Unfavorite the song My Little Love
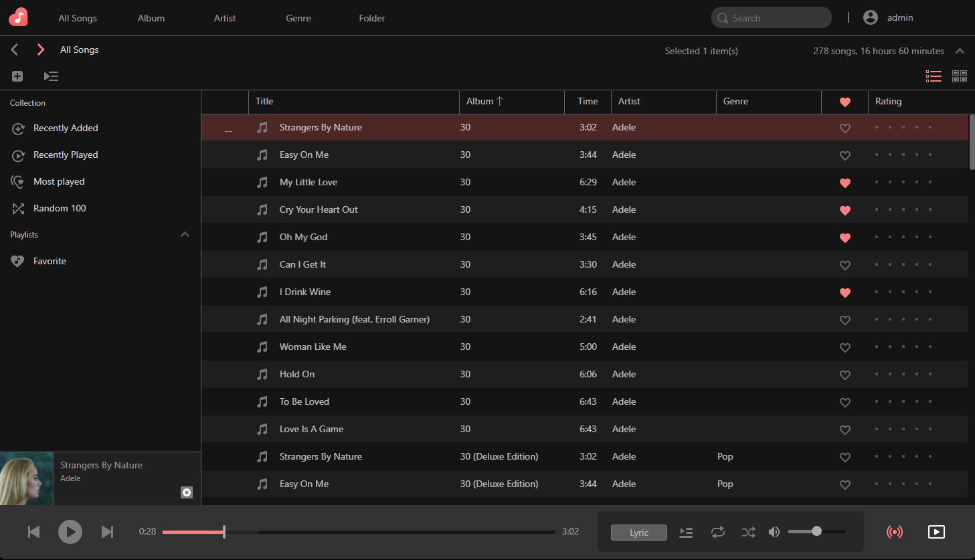 pos(845,183)
